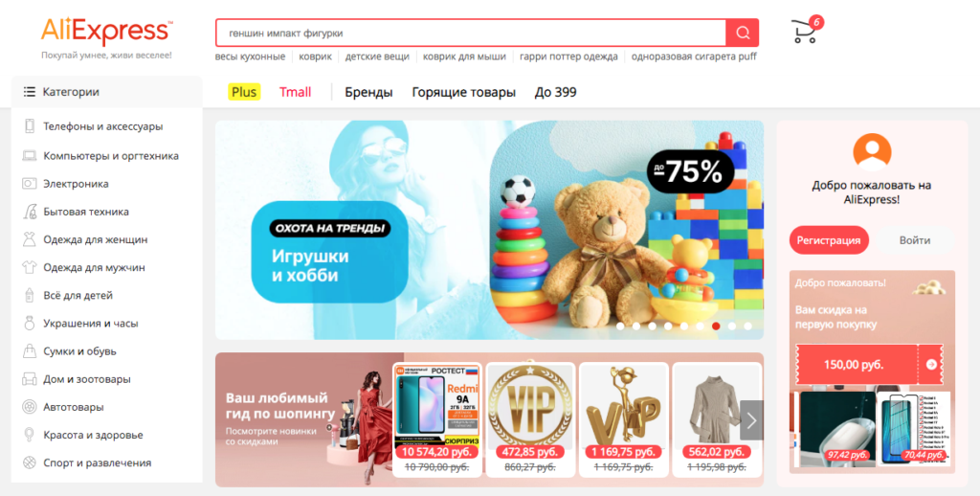Open the Tmall tab
Viewport: 980px width, 496px height.
[x=295, y=92]
